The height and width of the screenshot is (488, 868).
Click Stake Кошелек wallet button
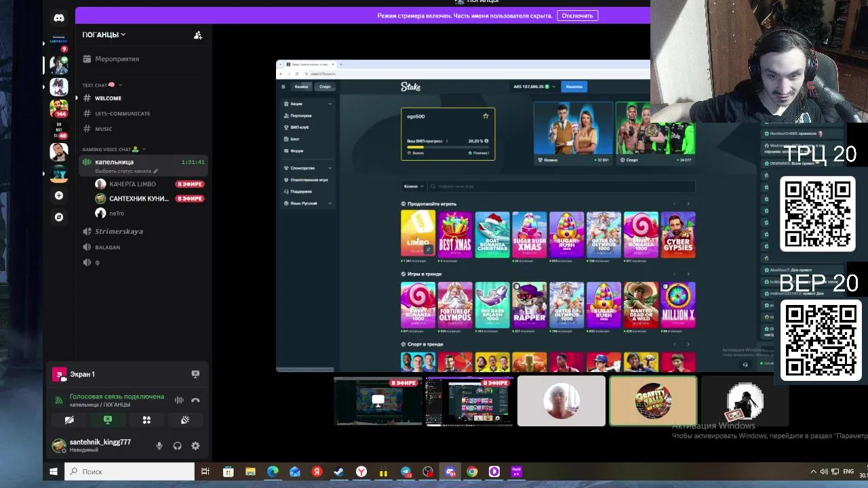click(574, 87)
